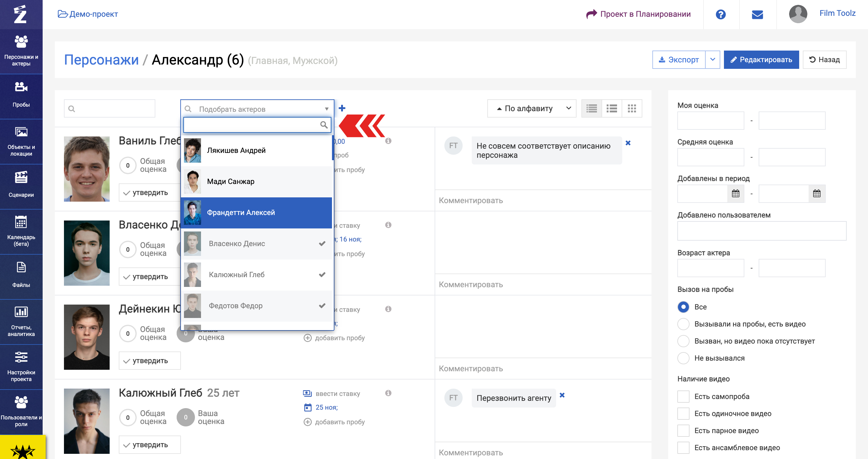Check Есть ансамблевое видео checkbox
Image resolution: width=868 pixels, height=459 pixels.
coord(683,448)
